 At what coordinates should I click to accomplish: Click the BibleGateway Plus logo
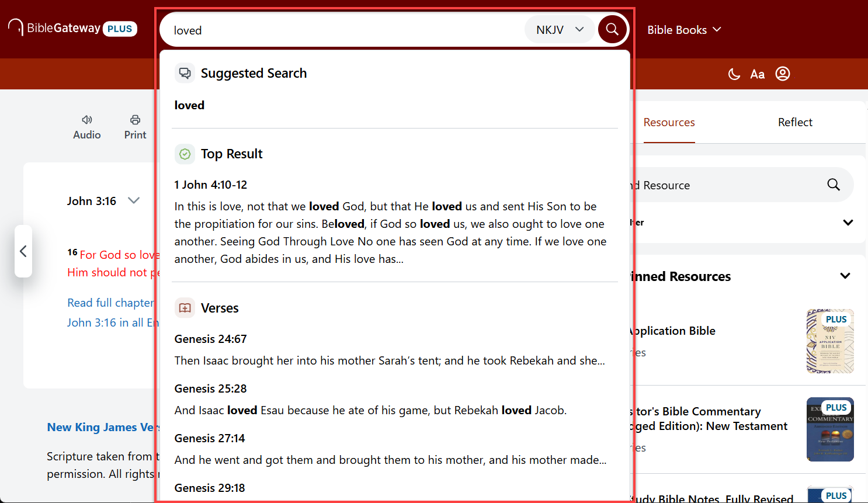[72, 28]
